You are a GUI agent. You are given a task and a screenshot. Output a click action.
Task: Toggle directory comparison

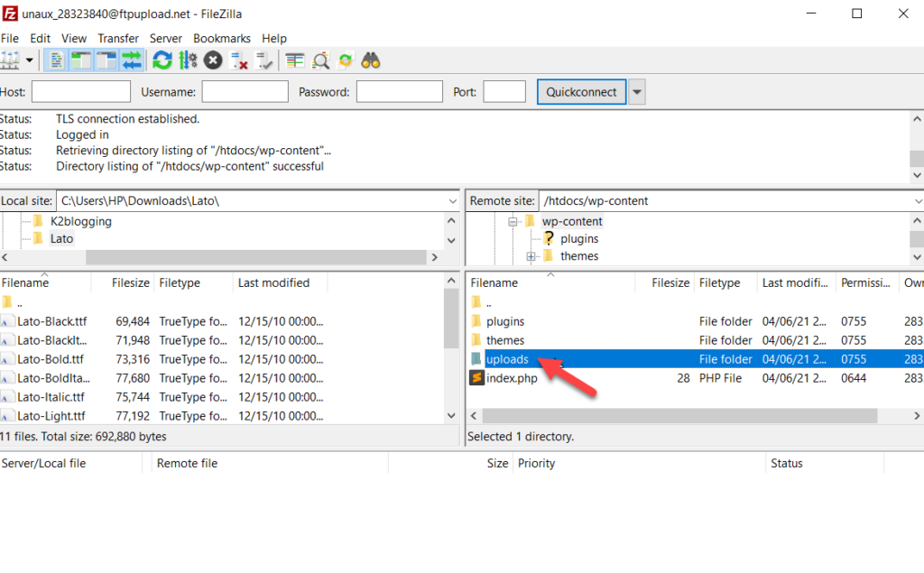click(x=320, y=60)
